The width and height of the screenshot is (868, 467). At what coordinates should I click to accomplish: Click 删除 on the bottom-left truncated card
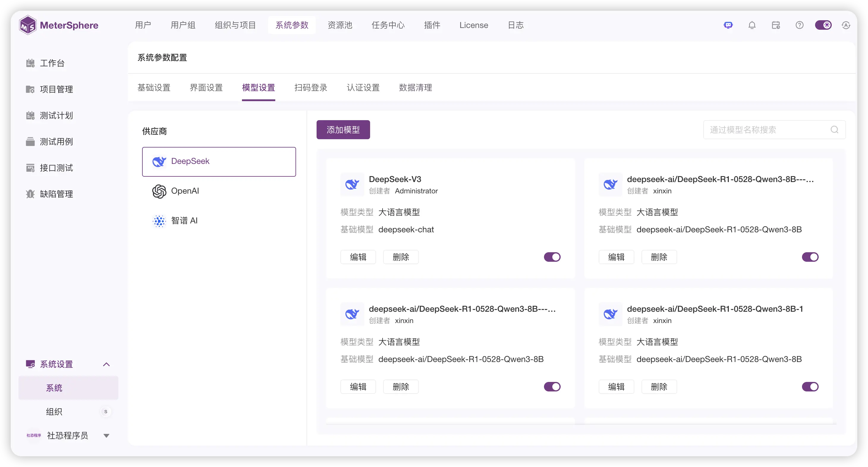pyautogui.click(x=401, y=387)
